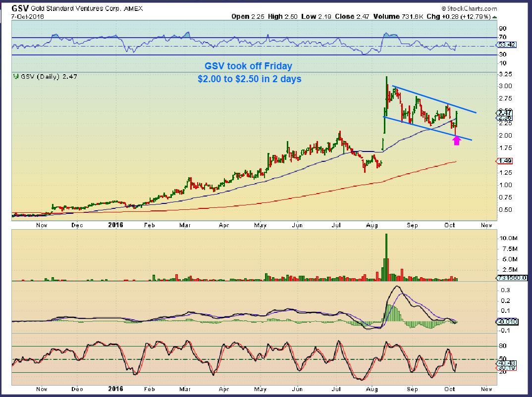The height and width of the screenshot is (397, 532).
Task: Click the 10.0M volume axis label
Action: (508, 238)
